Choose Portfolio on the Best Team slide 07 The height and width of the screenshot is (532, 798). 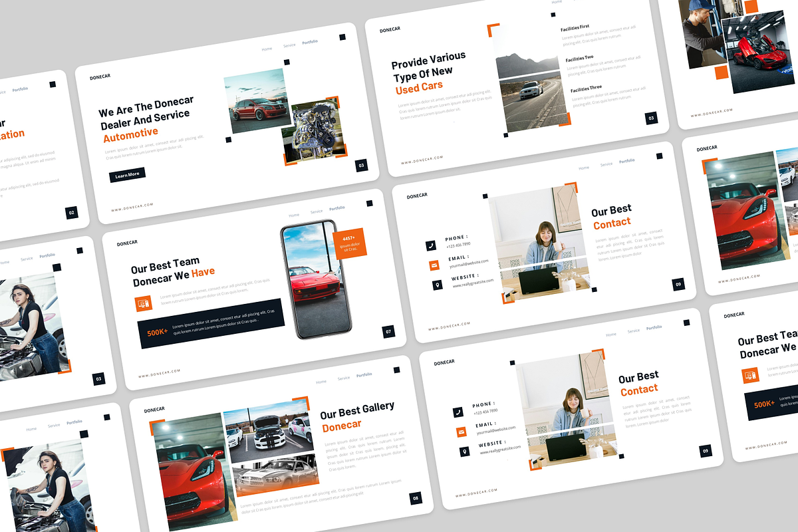pos(337,208)
